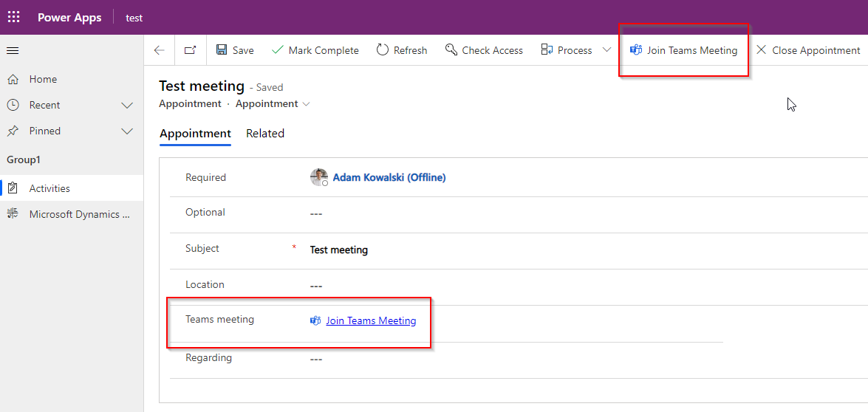This screenshot has height=412, width=868.
Task: Click the 'test' app name
Action: point(134,18)
